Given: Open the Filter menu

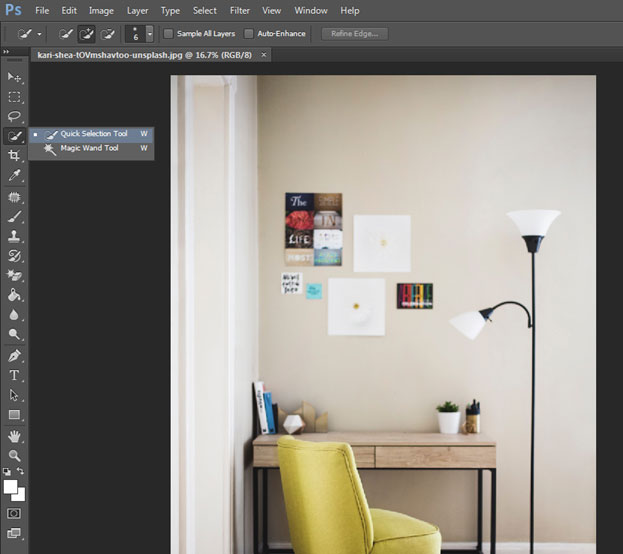Looking at the screenshot, I should coord(240,10).
